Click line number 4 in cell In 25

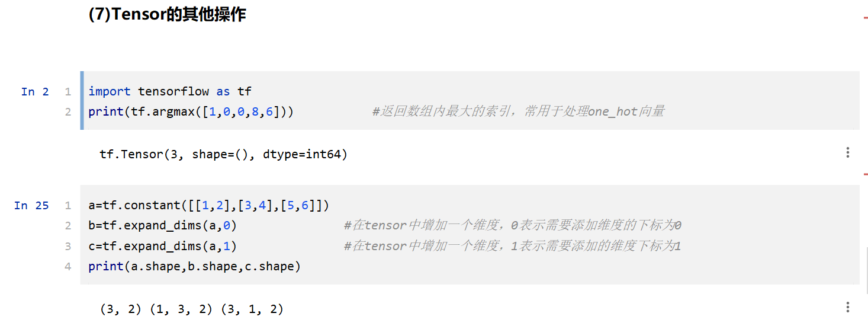pos(68,267)
